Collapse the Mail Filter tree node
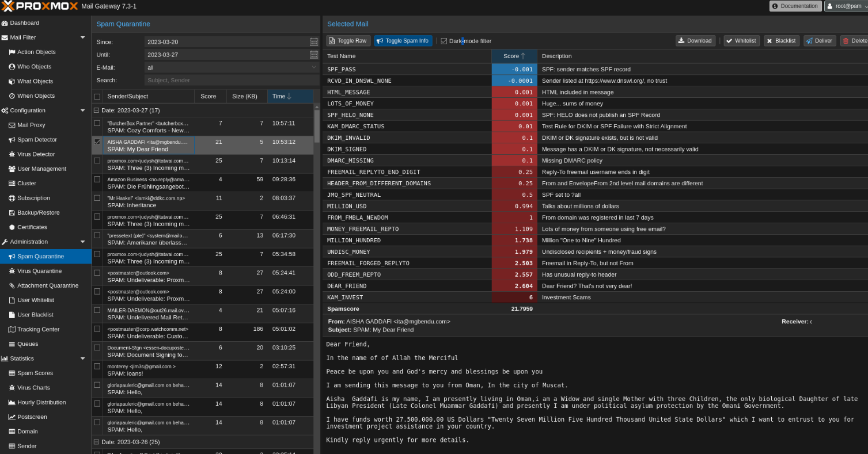 (x=83, y=37)
